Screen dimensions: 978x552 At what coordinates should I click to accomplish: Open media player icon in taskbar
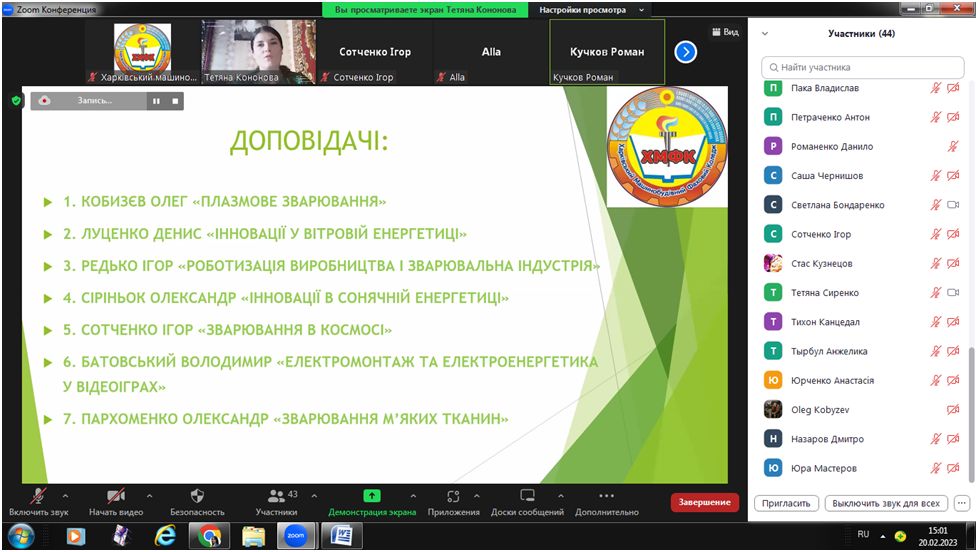click(76, 536)
